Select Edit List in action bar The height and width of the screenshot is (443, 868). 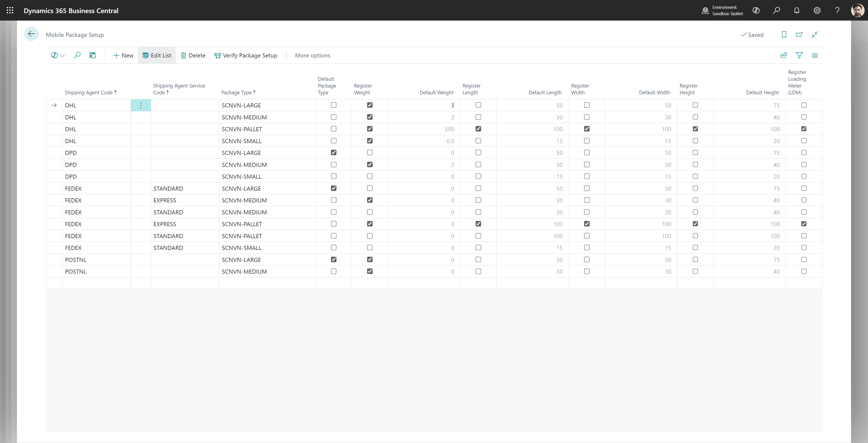157,55
